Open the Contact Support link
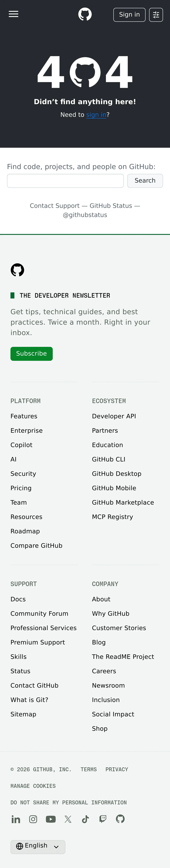 click(x=55, y=206)
